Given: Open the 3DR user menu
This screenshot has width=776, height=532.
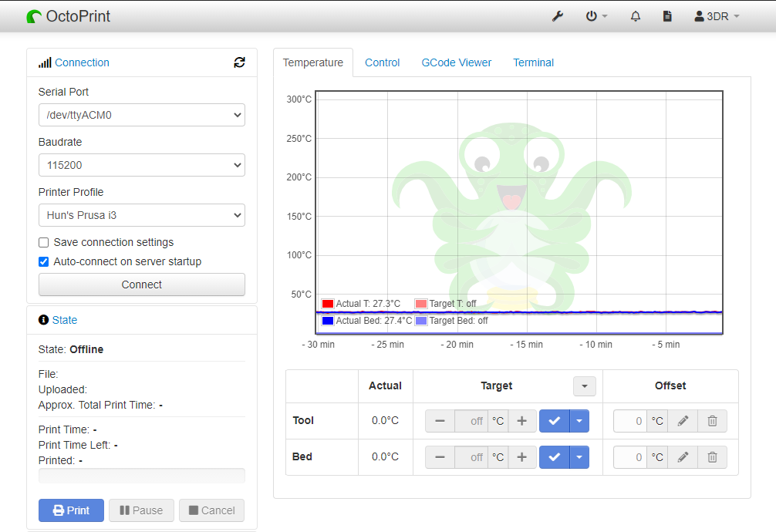Looking at the screenshot, I should click(717, 16).
